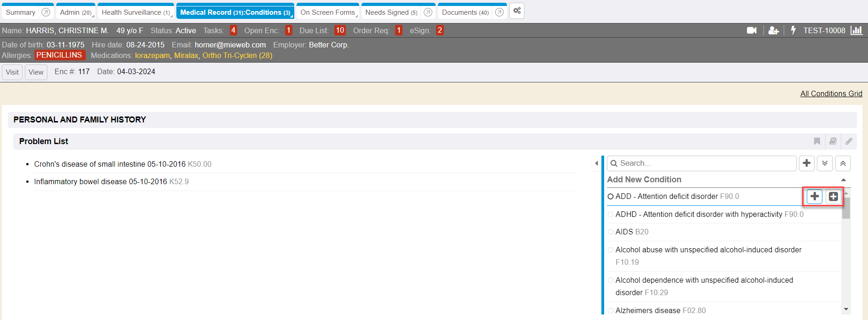Open the bar chart icon beside TEST-10008
The image size is (868, 320).
856,30
